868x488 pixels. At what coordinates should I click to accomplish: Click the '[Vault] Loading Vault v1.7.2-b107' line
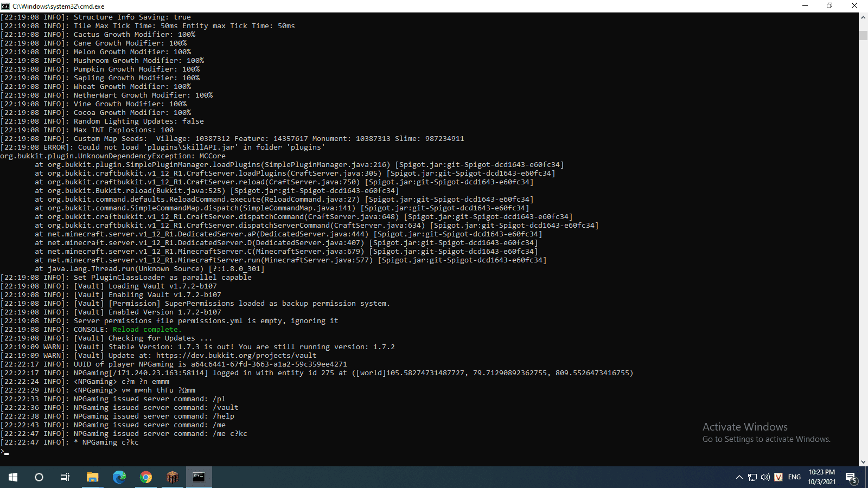coord(108,286)
